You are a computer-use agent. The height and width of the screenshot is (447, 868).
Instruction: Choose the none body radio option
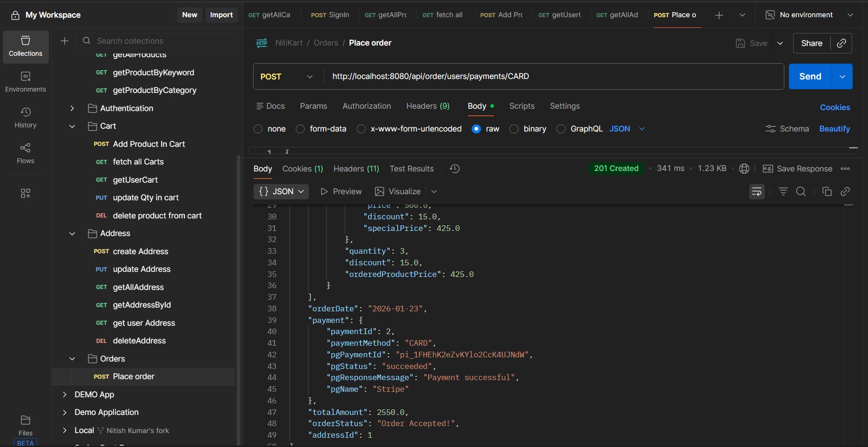258,129
